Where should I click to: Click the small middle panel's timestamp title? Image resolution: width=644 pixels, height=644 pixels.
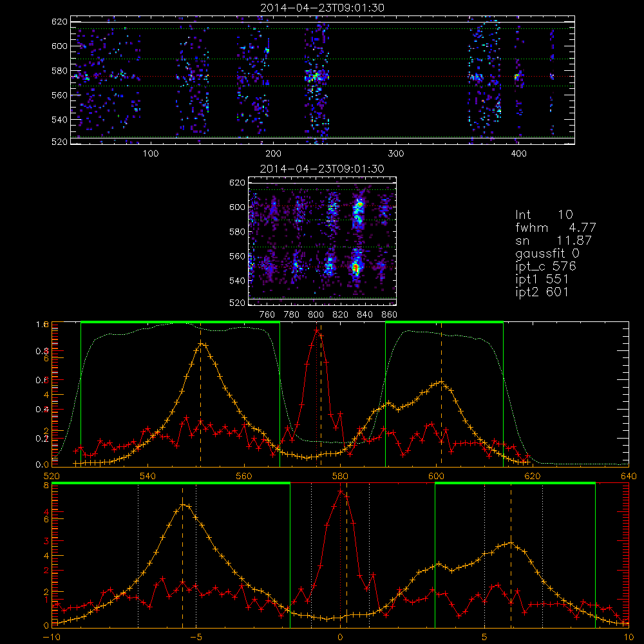[x=322, y=169]
